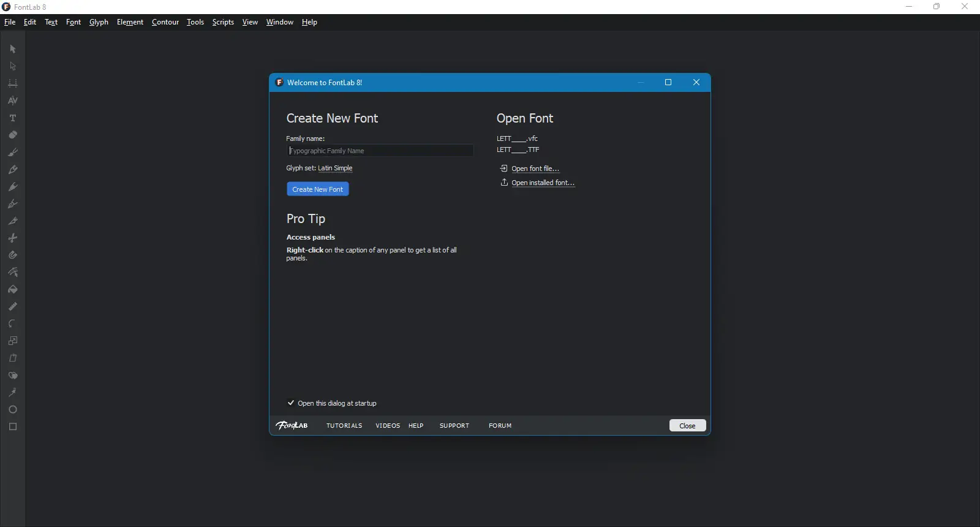Image resolution: width=980 pixels, height=527 pixels.
Task: Close the Welcome dialog with Close button
Action: [687, 426]
